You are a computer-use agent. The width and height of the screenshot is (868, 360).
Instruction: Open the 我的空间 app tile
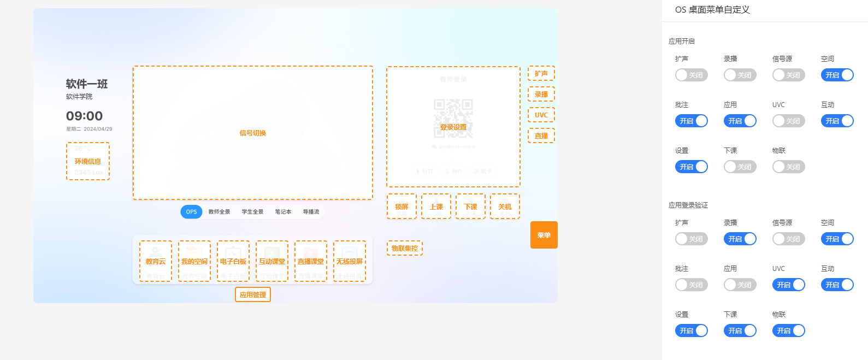(194, 261)
